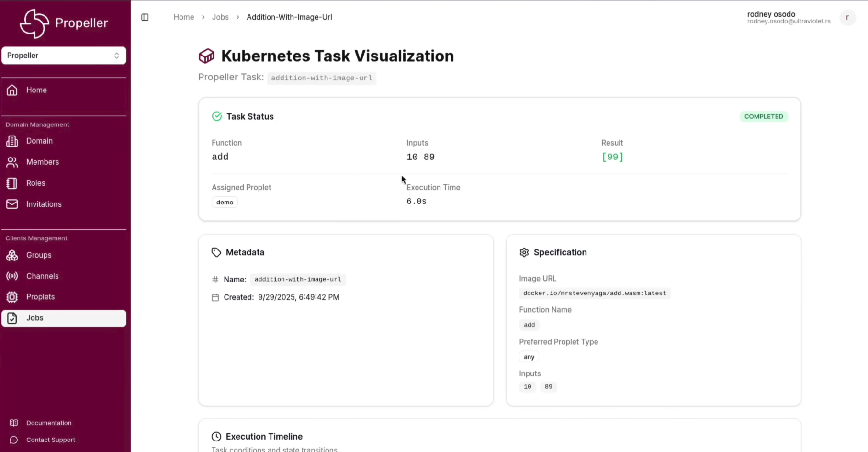Click Contact Support link
The height and width of the screenshot is (452, 868).
[x=51, y=440]
